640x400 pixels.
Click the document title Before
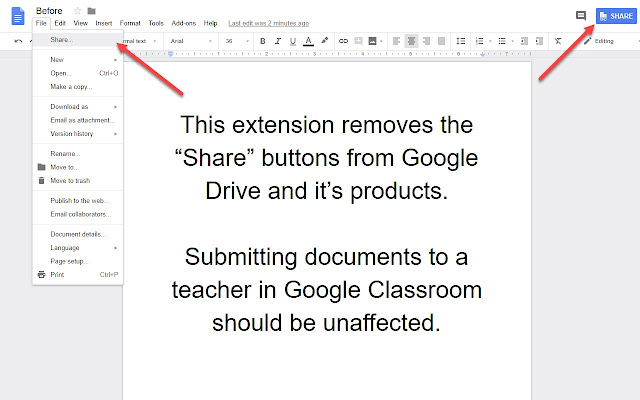(x=49, y=11)
